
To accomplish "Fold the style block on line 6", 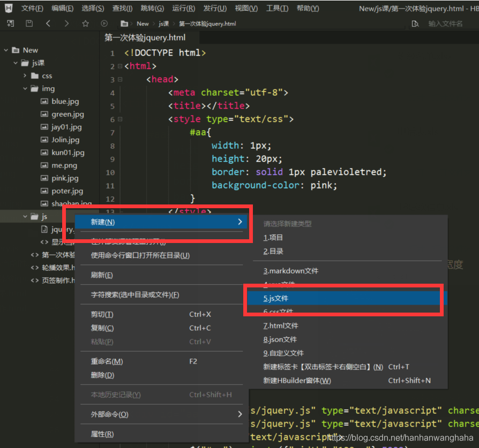I will click(120, 119).
